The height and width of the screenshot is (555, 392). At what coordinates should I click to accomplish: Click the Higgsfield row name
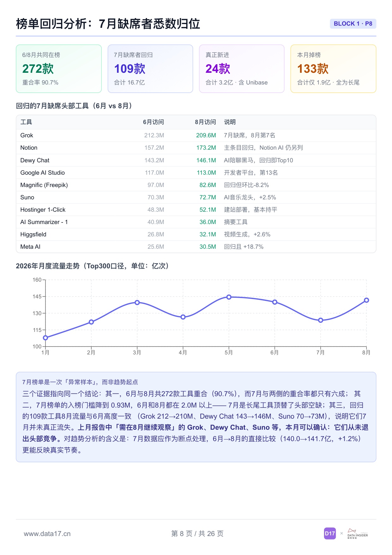33,234
